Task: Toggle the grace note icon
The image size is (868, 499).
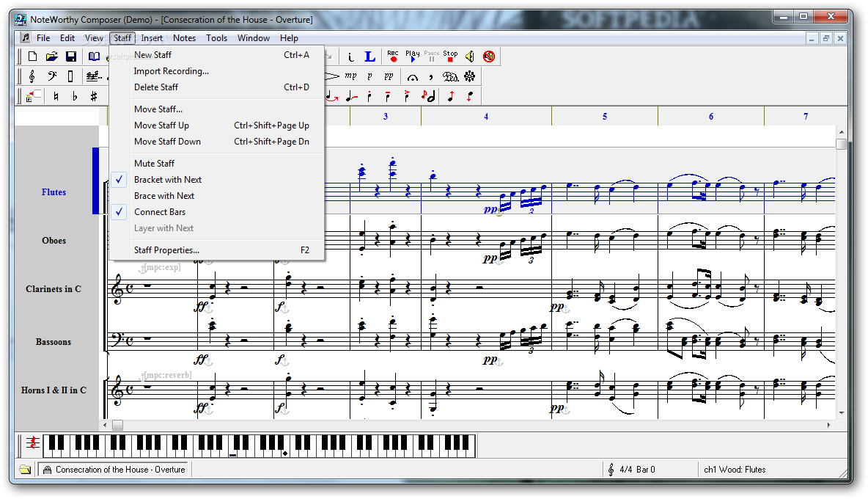Action: tap(428, 96)
